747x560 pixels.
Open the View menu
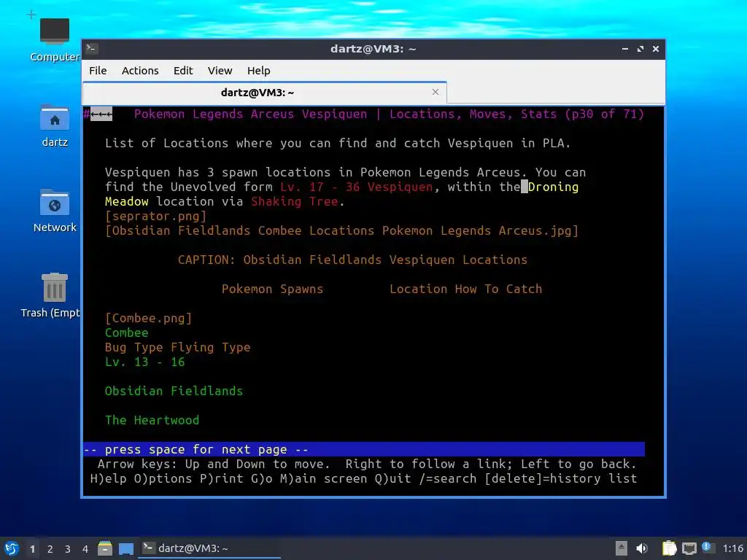220,71
